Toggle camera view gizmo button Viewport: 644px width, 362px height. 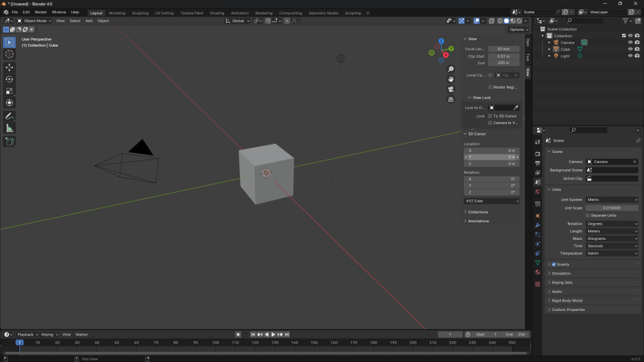[451, 89]
